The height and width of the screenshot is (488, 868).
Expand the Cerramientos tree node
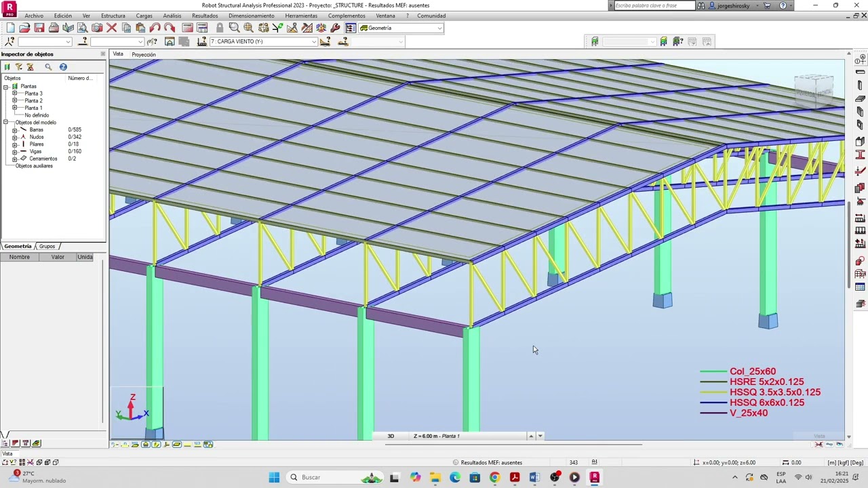coord(15,159)
